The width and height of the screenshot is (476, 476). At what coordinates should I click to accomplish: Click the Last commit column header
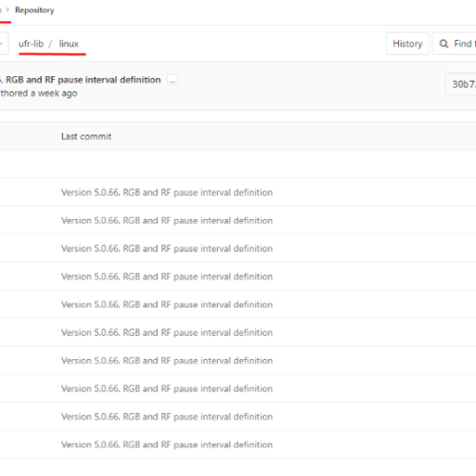pyautogui.click(x=87, y=136)
